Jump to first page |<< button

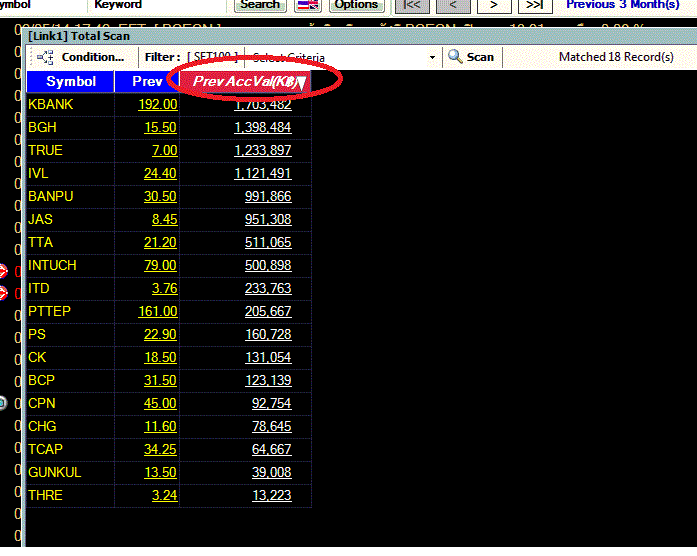click(x=411, y=5)
